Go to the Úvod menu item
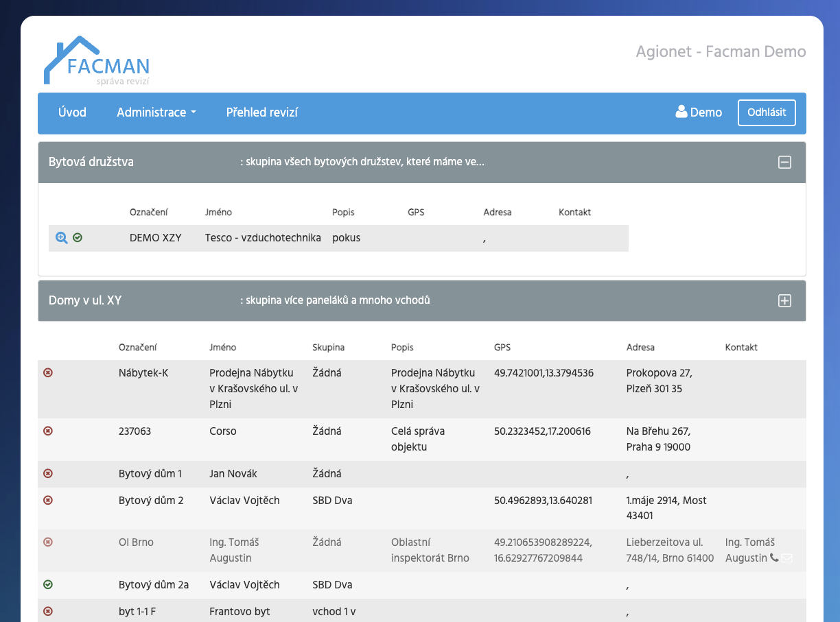840x622 pixels. (x=72, y=112)
